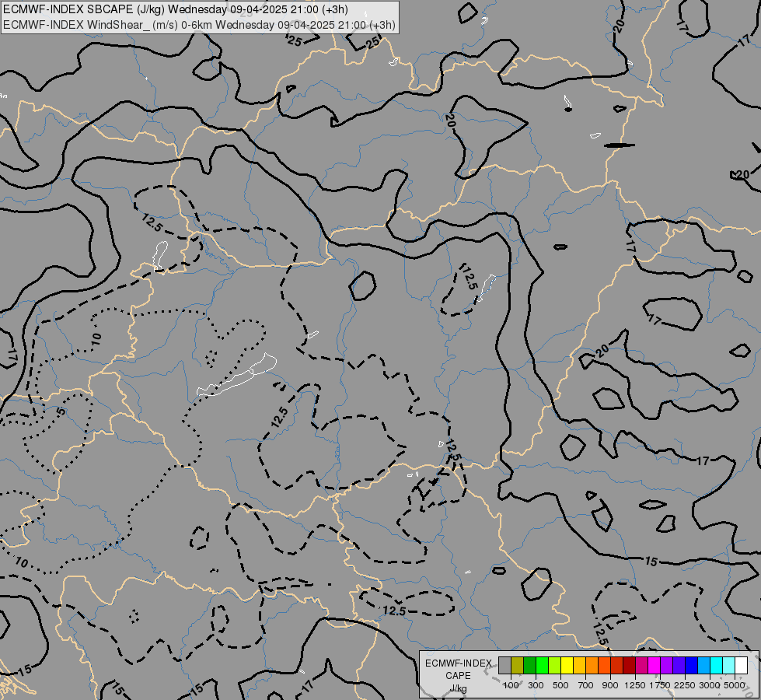Click the WindShear 0-6km title line
The image size is (761, 700).
click(x=199, y=25)
